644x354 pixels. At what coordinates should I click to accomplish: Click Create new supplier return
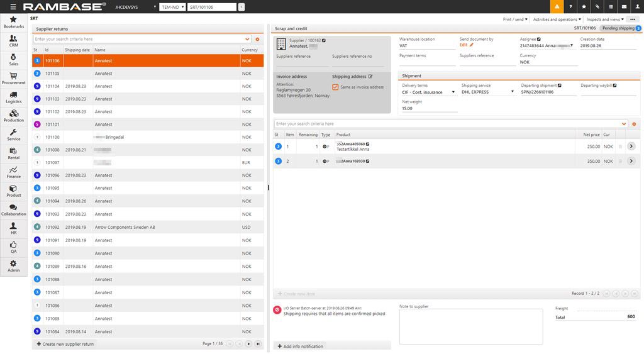65,344
